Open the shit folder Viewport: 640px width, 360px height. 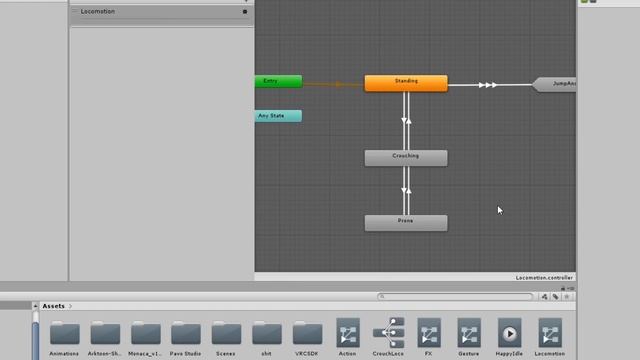click(x=267, y=338)
